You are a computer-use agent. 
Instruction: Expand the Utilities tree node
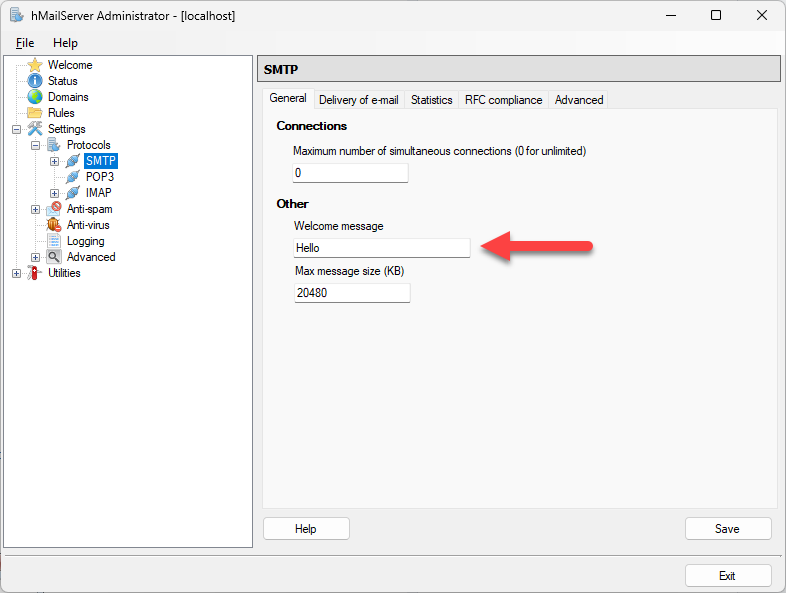17,274
